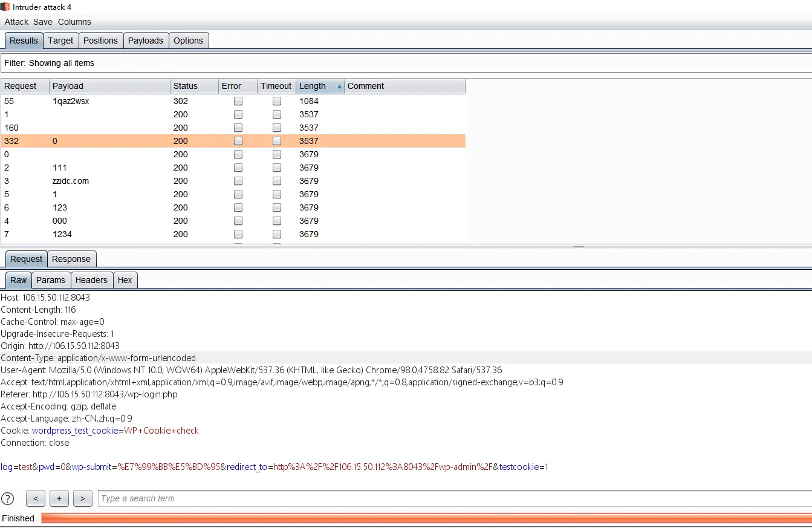Tick the Error checkbox in request 332 row
This screenshot has height=528, width=812.
point(238,142)
